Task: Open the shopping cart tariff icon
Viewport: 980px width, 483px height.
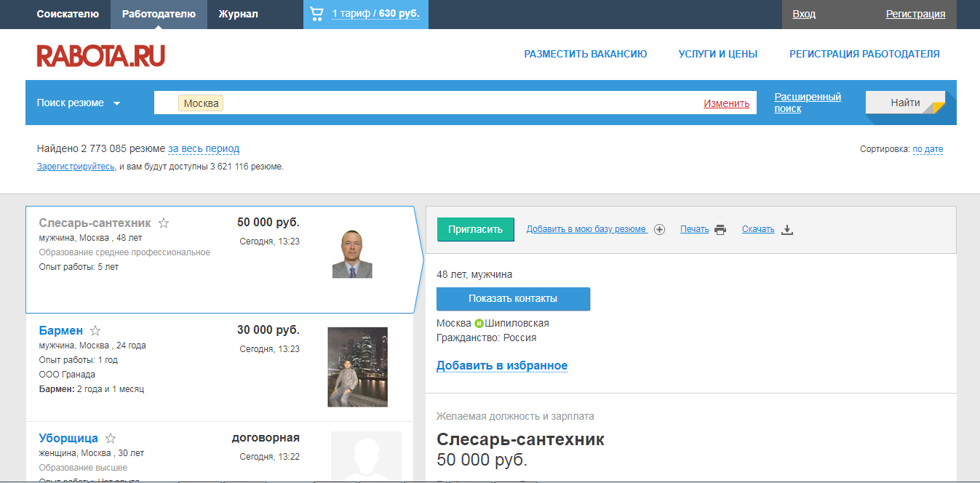Action: pos(316,13)
